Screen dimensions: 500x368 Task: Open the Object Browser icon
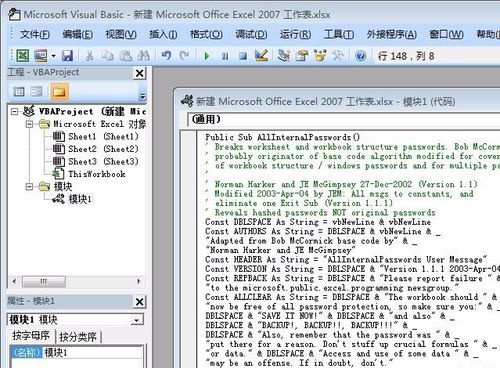coord(320,55)
